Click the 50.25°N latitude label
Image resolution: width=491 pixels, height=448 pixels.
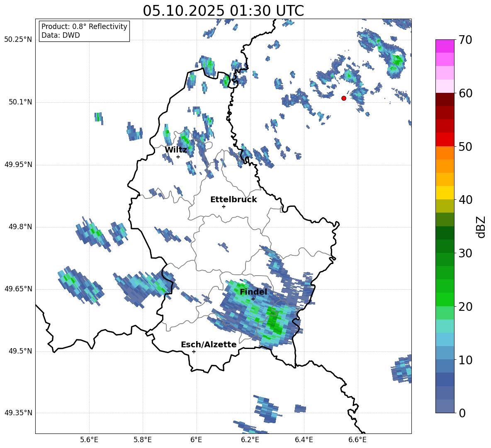pos(18,40)
